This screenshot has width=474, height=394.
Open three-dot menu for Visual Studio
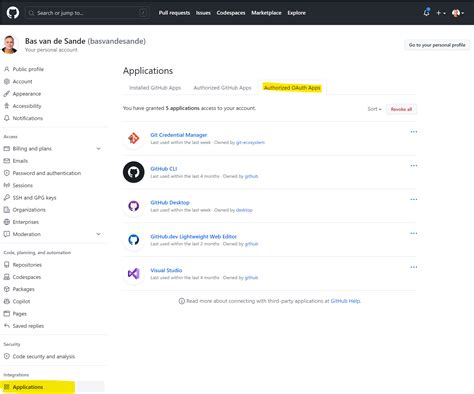[414, 267]
